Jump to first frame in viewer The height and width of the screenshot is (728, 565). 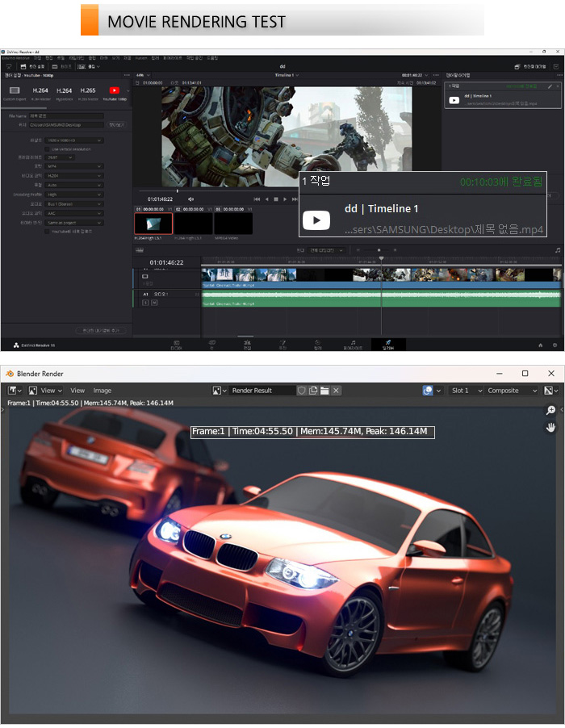[257, 199]
